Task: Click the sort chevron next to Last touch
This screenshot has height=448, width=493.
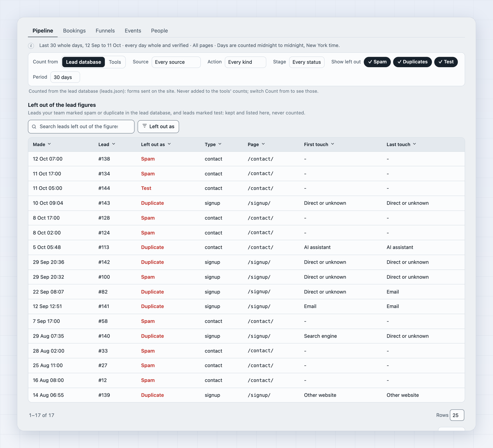Action: (x=414, y=144)
